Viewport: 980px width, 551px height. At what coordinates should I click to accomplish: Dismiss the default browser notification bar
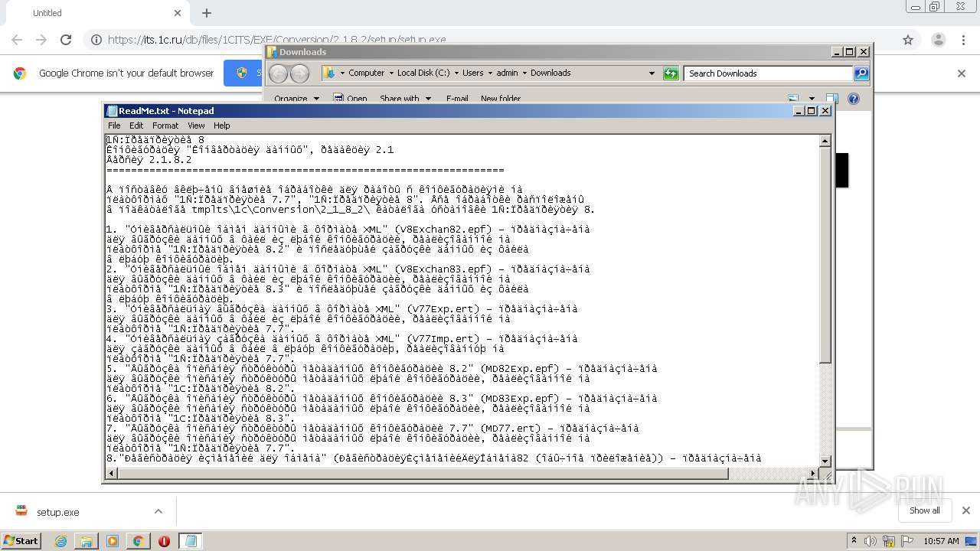[962, 73]
